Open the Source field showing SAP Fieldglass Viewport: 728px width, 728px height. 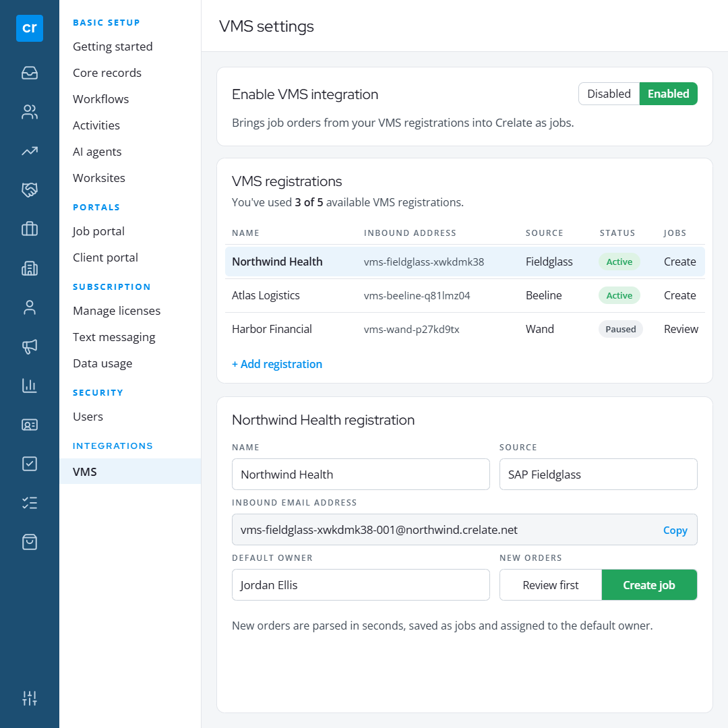(598, 475)
